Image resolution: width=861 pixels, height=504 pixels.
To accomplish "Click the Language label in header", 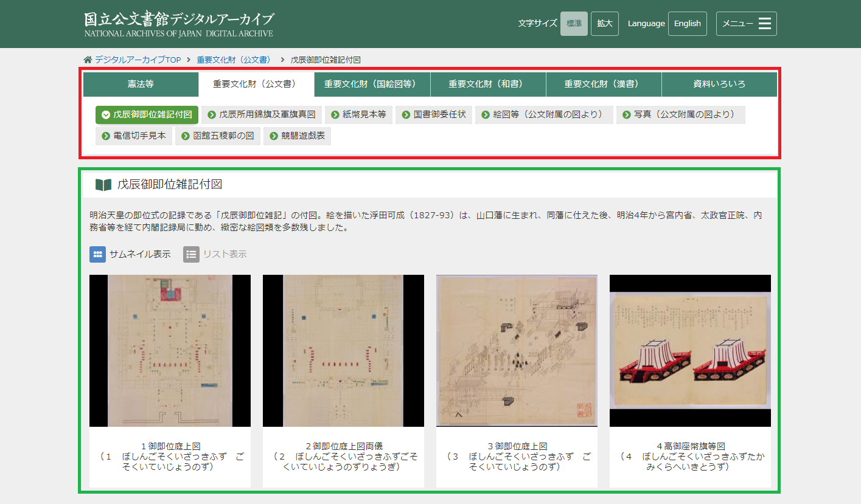I will pos(646,24).
